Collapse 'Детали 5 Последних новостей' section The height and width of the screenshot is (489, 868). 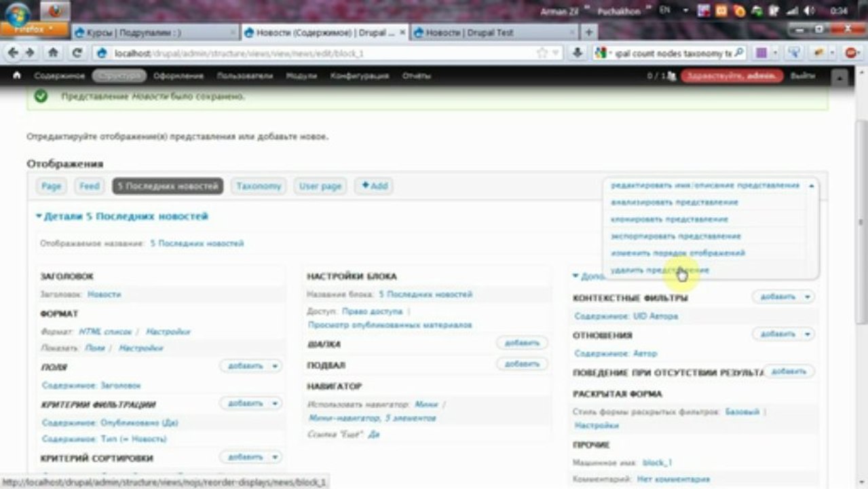pos(122,217)
